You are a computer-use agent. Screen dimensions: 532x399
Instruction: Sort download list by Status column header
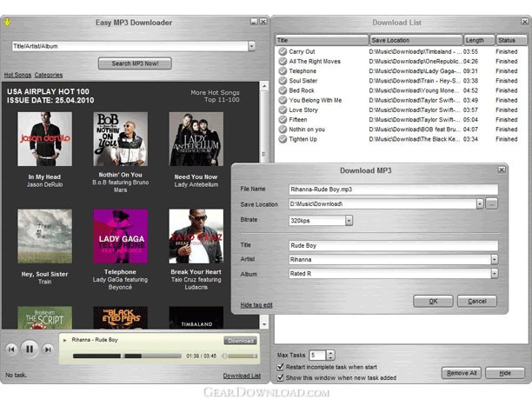tap(512, 40)
